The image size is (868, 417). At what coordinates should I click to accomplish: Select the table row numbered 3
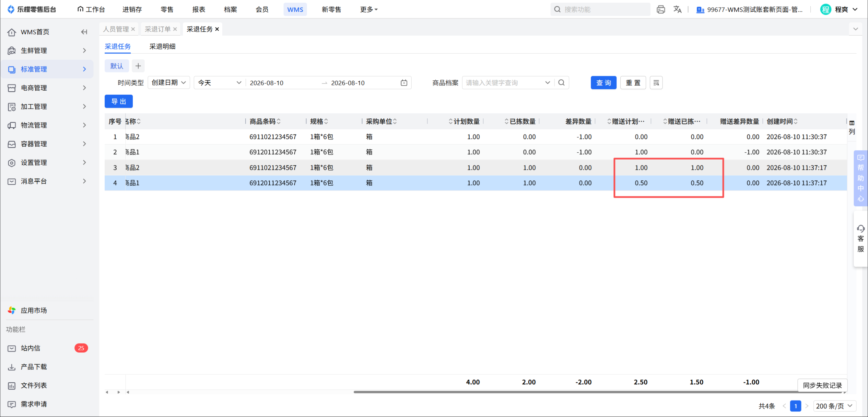(x=475, y=168)
